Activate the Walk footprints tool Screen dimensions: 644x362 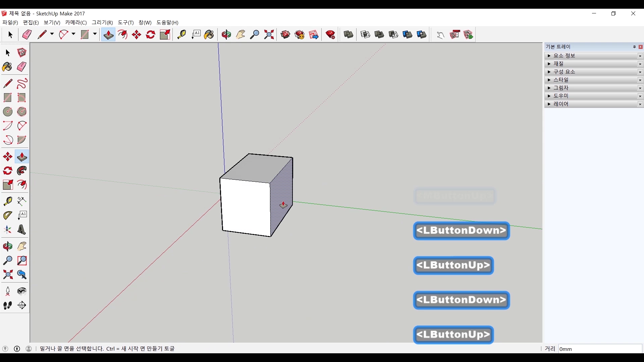click(x=7, y=305)
